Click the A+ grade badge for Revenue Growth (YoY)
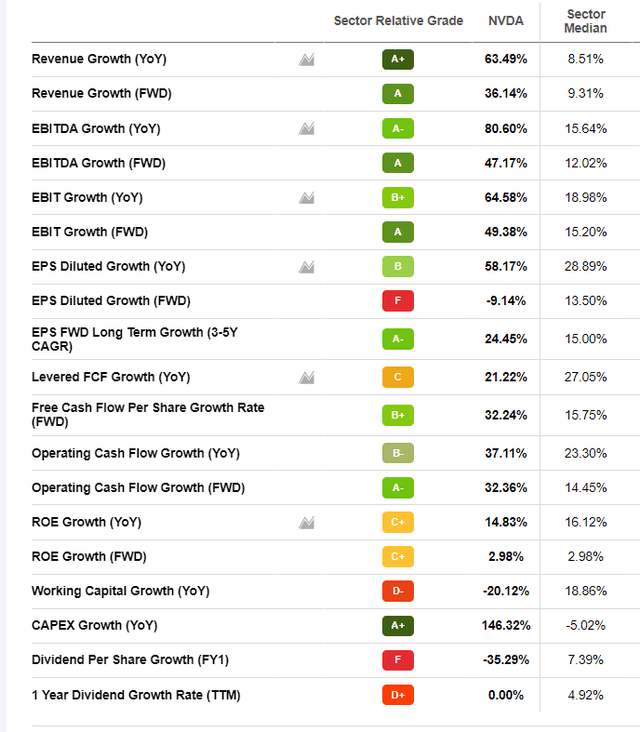The image size is (640, 732). pos(397,59)
